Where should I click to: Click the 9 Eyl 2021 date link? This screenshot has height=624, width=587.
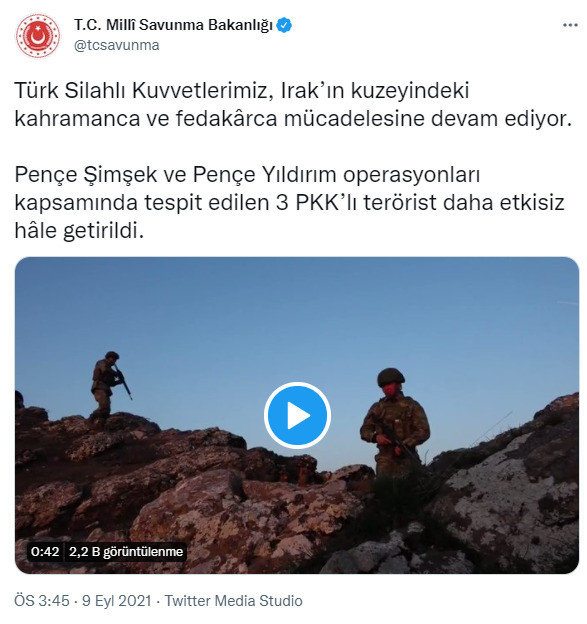click(117, 601)
